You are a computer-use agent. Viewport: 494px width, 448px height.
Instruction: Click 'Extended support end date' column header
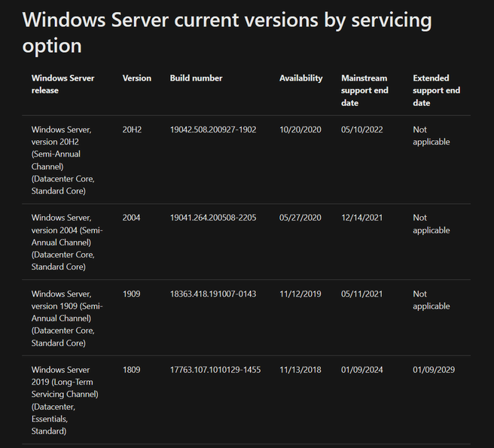coord(436,90)
